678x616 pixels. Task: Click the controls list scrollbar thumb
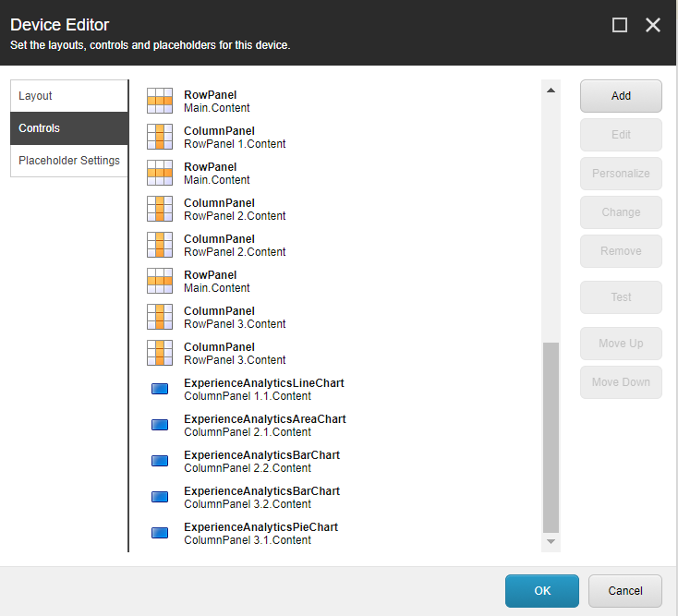pyautogui.click(x=551, y=438)
